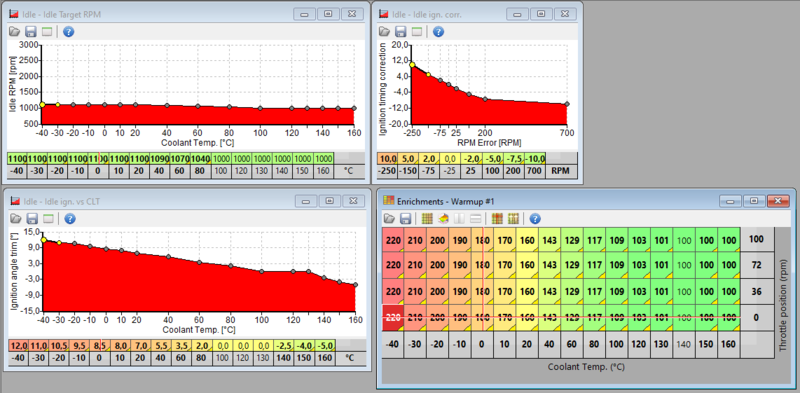Select the -7,5 cell in Idle ign. corr.
Viewport: 800px width, 393px height.
point(514,158)
